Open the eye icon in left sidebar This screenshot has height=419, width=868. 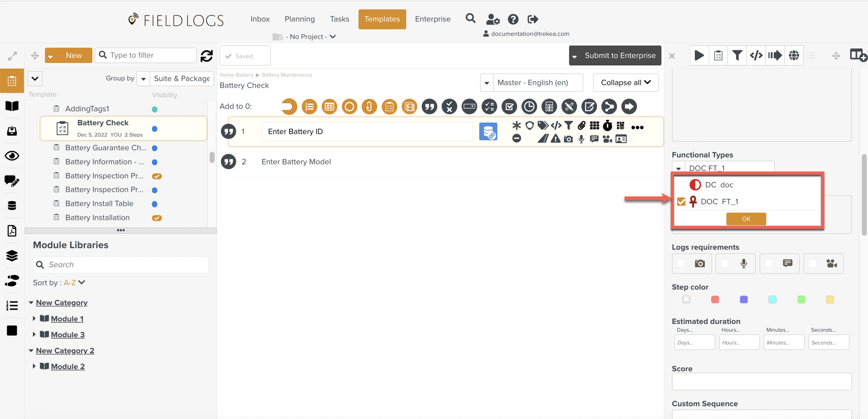(12, 156)
